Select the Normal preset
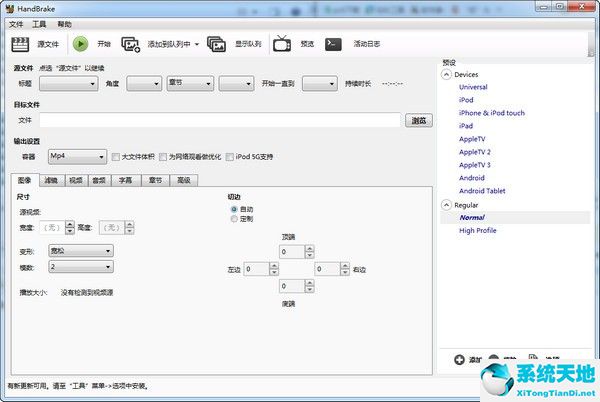Image resolution: width=600 pixels, height=402 pixels. [x=472, y=218]
